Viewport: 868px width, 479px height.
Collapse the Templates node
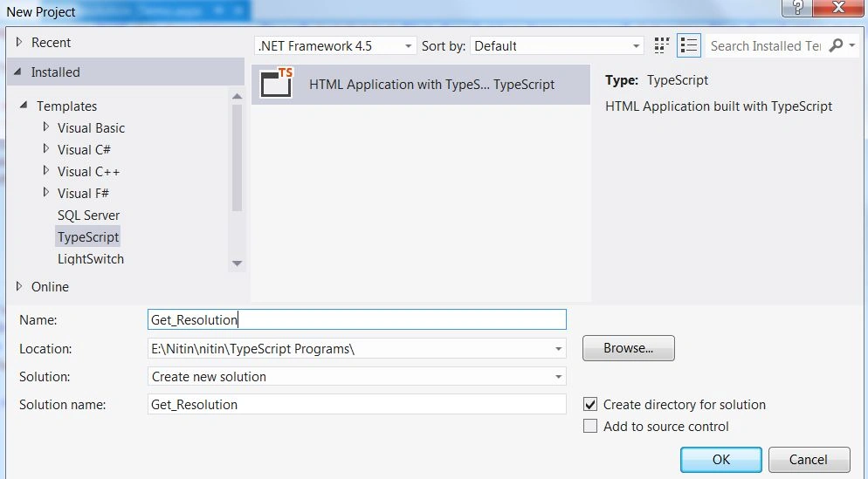coord(24,105)
